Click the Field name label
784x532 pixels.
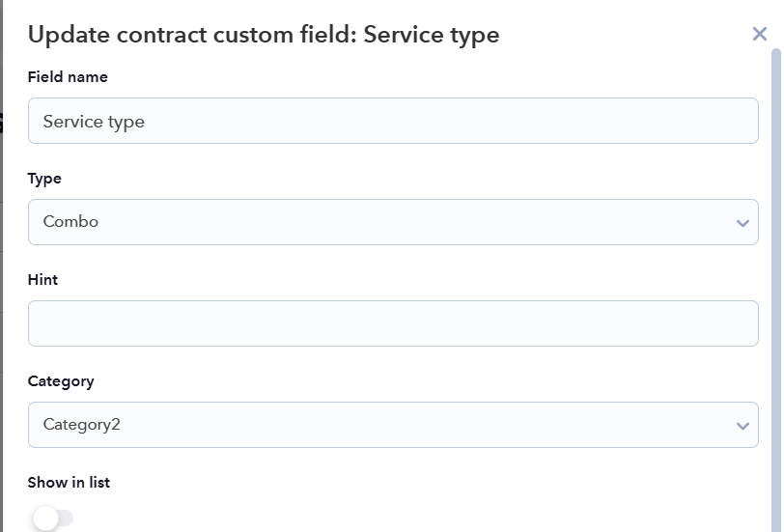click(x=68, y=77)
